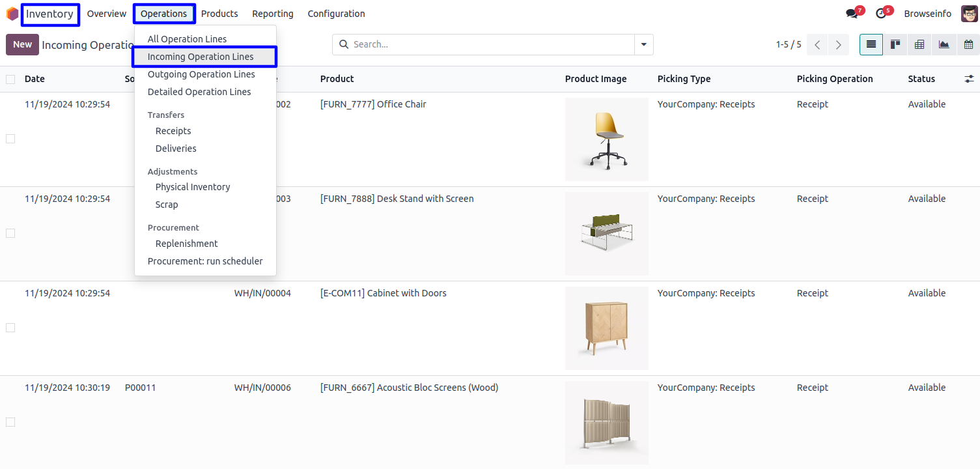The image size is (980, 469).
Task: Select the Office Chair row checkbox
Action: tap(10, 139)
